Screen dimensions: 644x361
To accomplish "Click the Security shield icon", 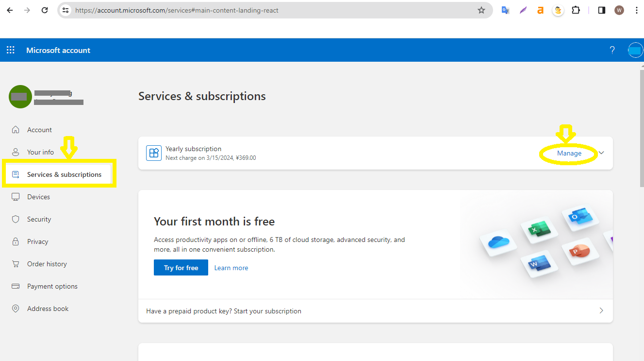I will [16, 219].
